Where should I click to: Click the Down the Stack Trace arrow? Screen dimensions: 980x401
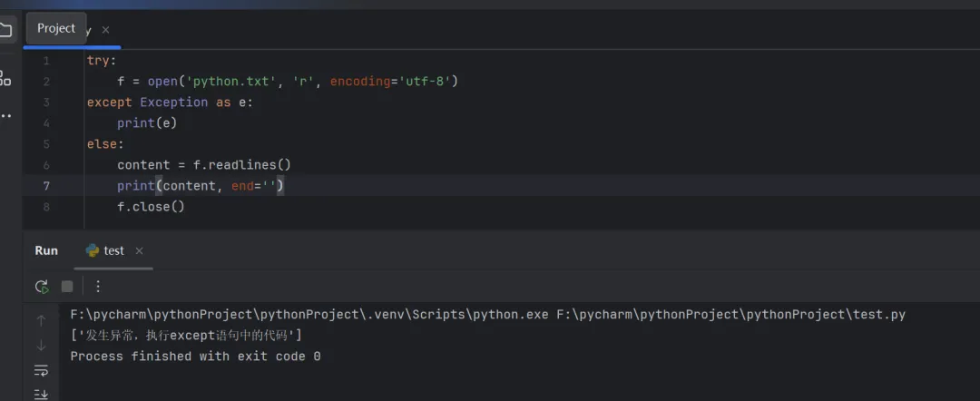[x=41, y=346]
